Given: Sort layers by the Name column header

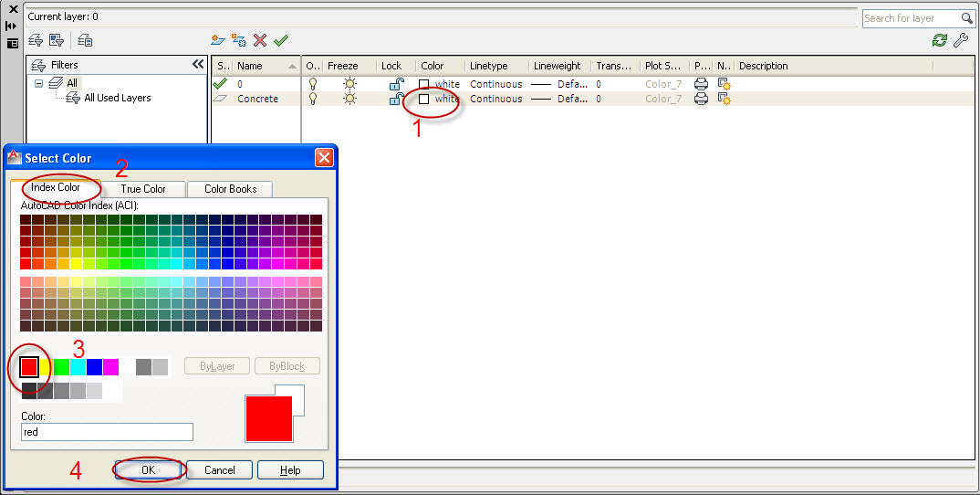Looking at the screenshot, I should point(266,66).
